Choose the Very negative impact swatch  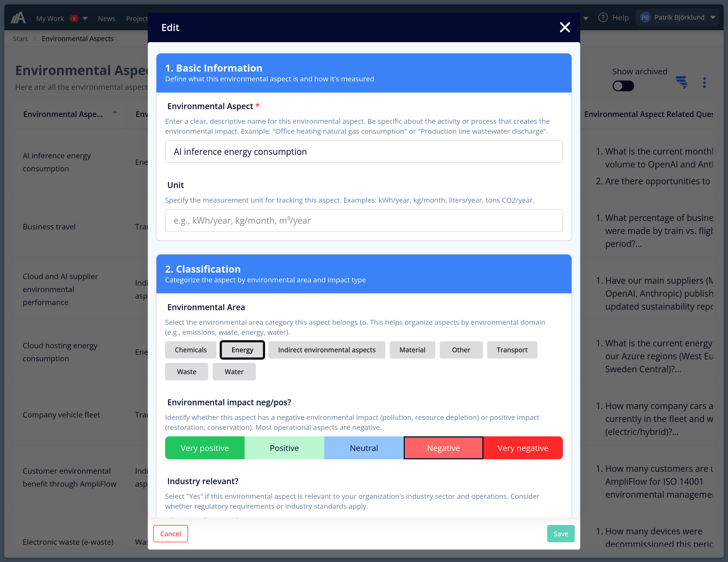[x=522, y=448]
